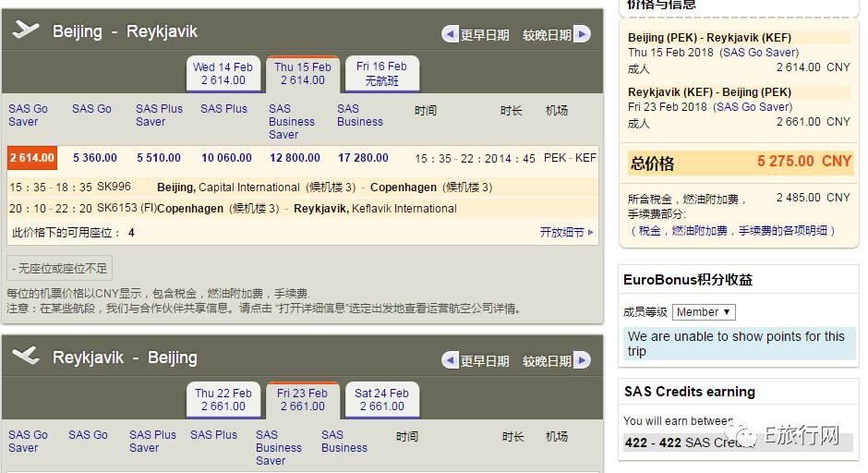Select the Wed 14 Feb date tab
The height and width of the screenshot is (473, 868).
223,74
